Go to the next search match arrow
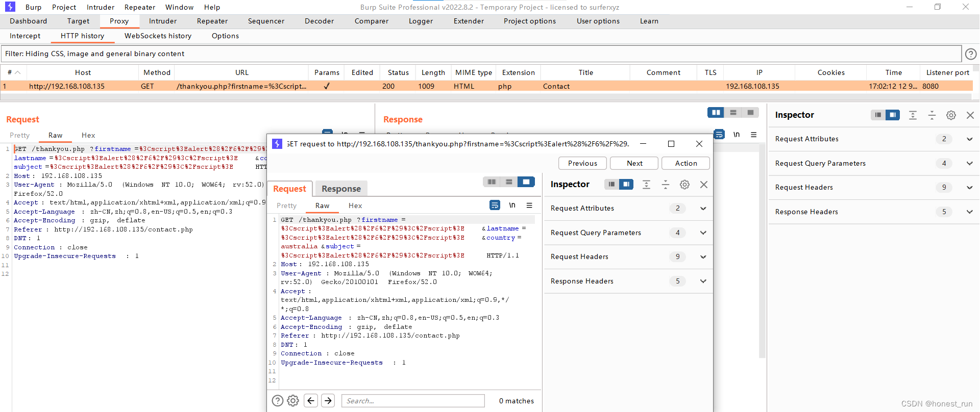Screen dimensions: 980x412 [x=328, y=401]
